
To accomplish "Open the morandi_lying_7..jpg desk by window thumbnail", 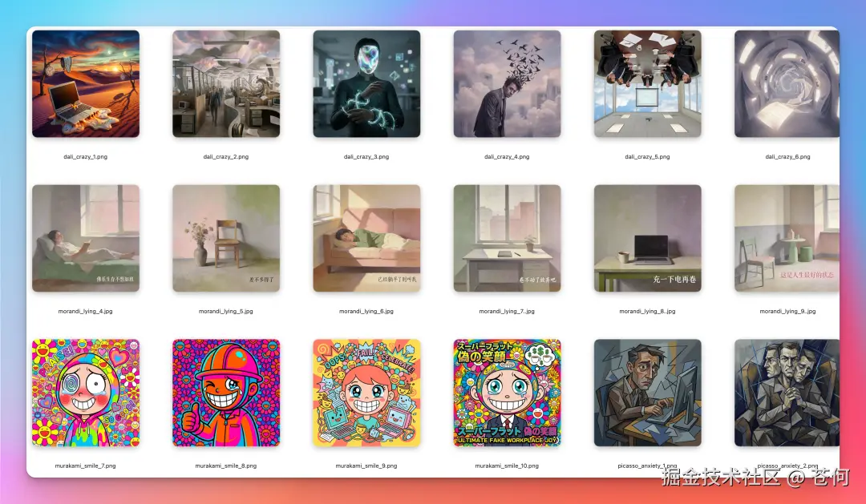I will [x=507, y=238].
